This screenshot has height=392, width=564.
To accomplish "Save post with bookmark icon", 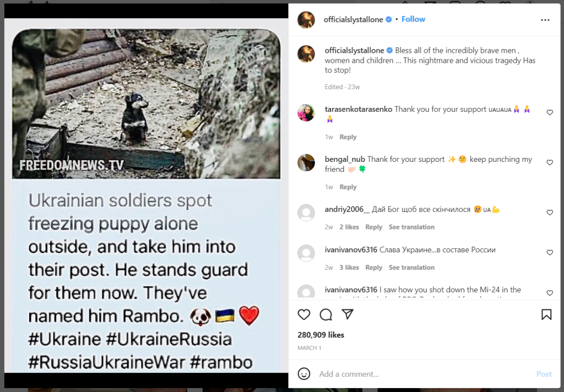I will 546,315.
